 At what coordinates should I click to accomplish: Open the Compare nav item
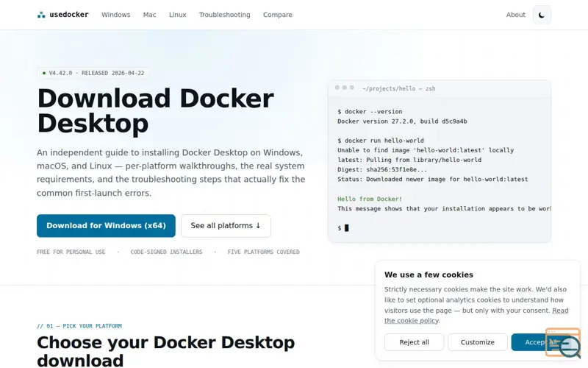click(x=278, y=15)
